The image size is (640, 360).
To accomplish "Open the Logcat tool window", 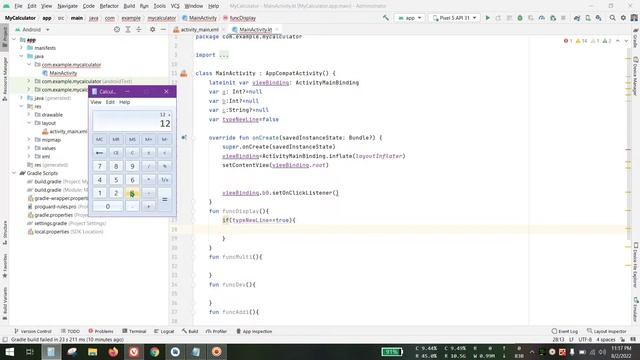I will [x=164, y=331].
